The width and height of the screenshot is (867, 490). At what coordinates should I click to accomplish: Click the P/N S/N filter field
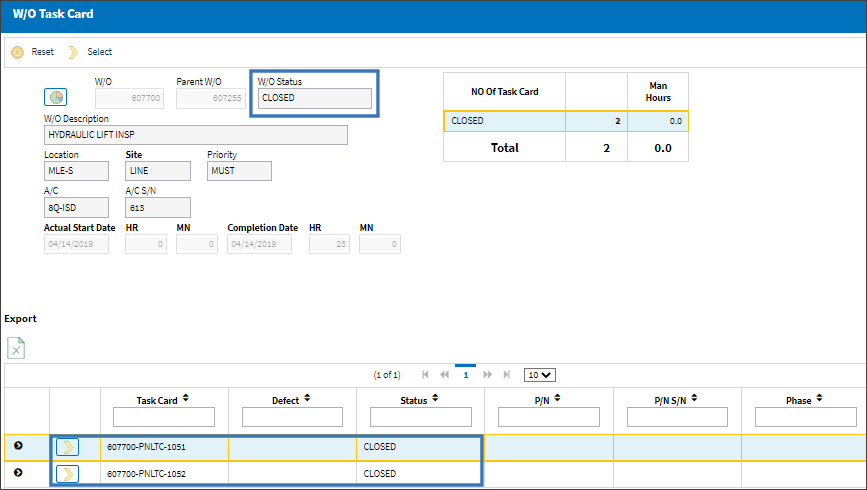click(677, 417)
